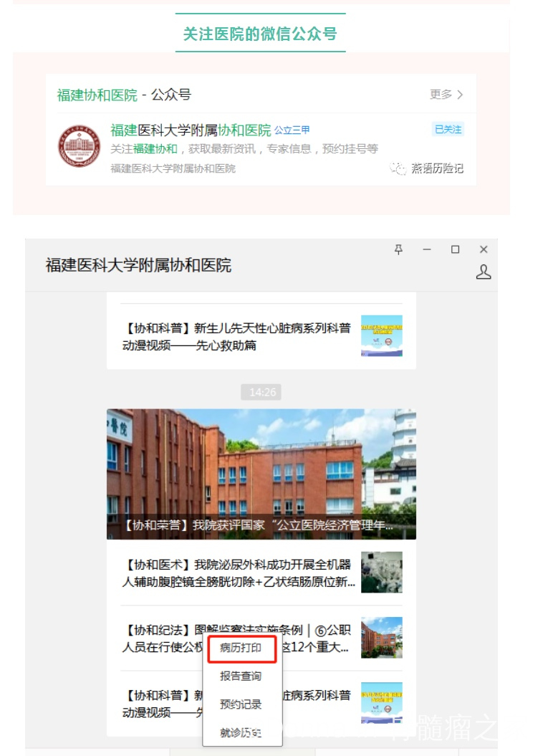Click description 关注福建协和，获取最新资讯 text
This screenshot has width=543, height=756.
[x=244, y=149]
